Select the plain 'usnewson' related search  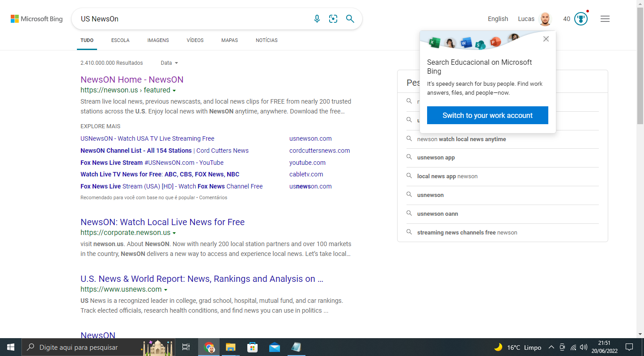(x=430, y=195)
